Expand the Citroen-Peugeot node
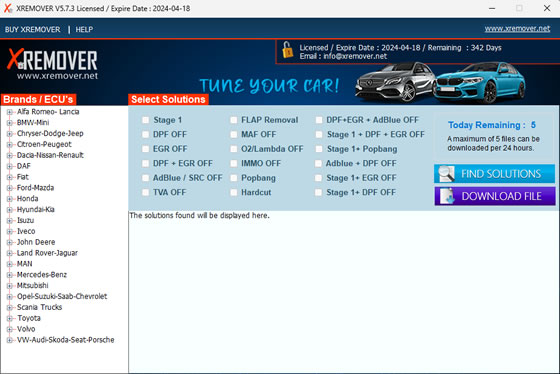Viewport: 560px width, 374px height. [10, 145]
